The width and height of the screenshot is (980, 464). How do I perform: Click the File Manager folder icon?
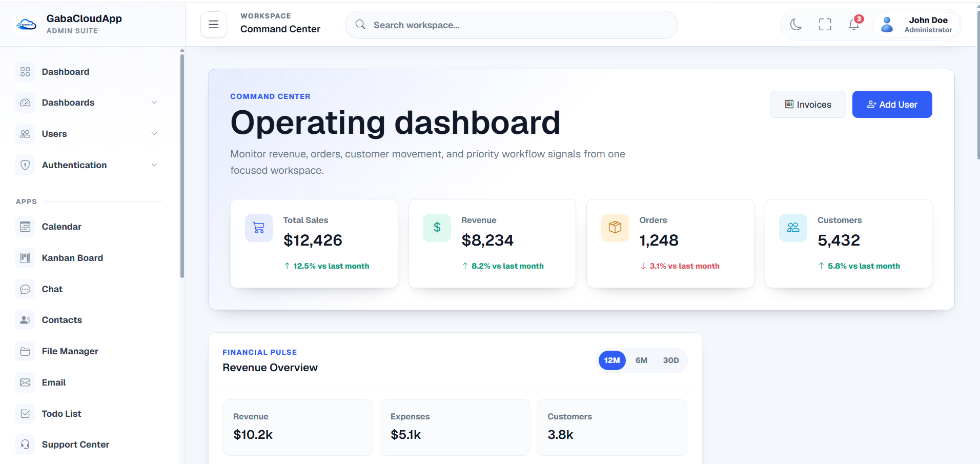click(25, 351)
